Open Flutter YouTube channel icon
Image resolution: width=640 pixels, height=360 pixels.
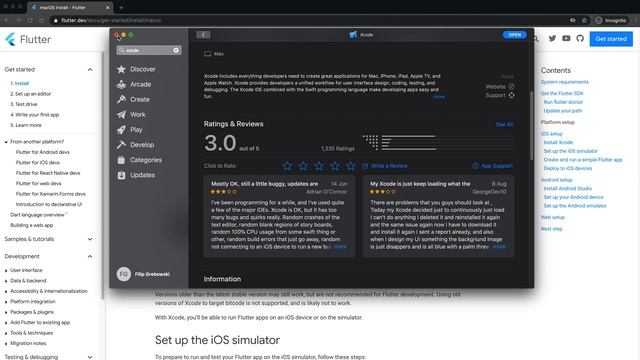point(566,38)
